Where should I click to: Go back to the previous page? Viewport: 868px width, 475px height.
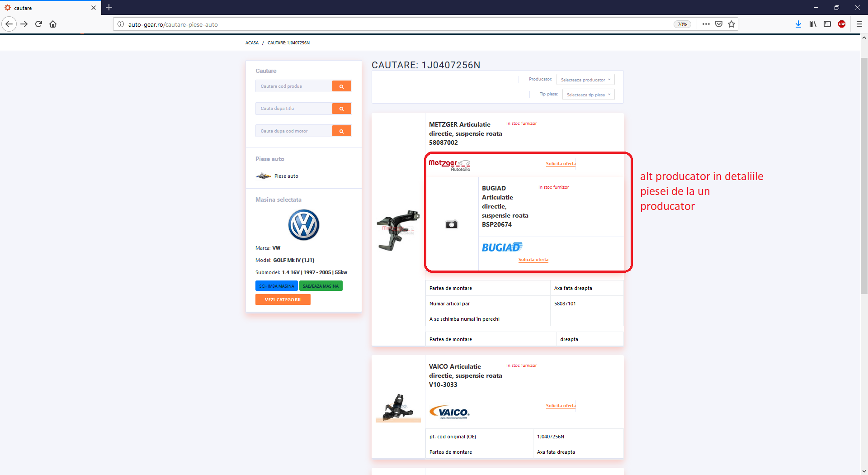point(9,24)
